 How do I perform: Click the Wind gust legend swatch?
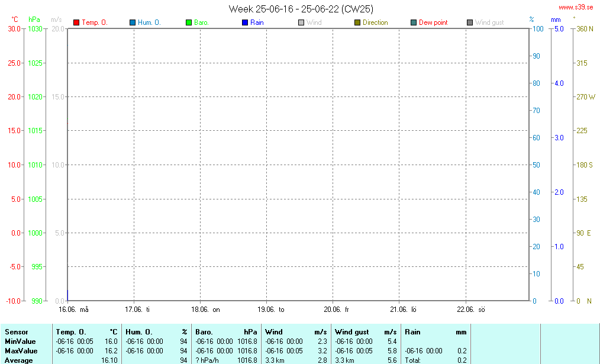tap(470, 22)
